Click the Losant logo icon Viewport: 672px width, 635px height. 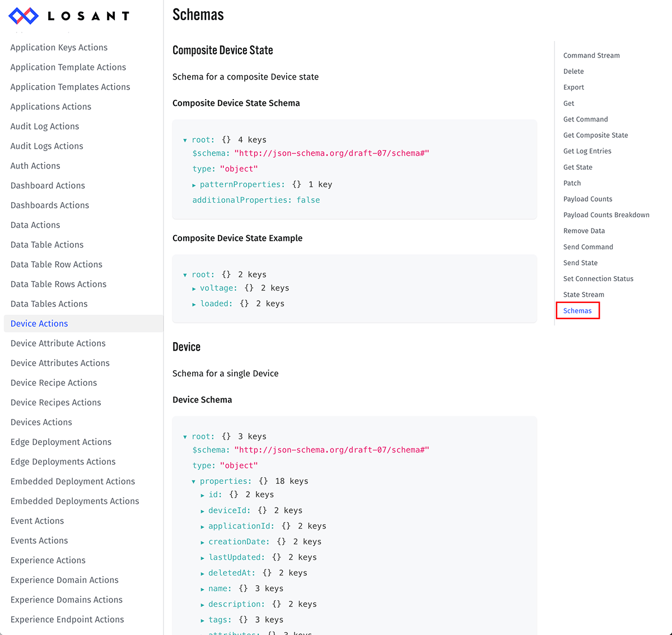[x=24, y=16]
